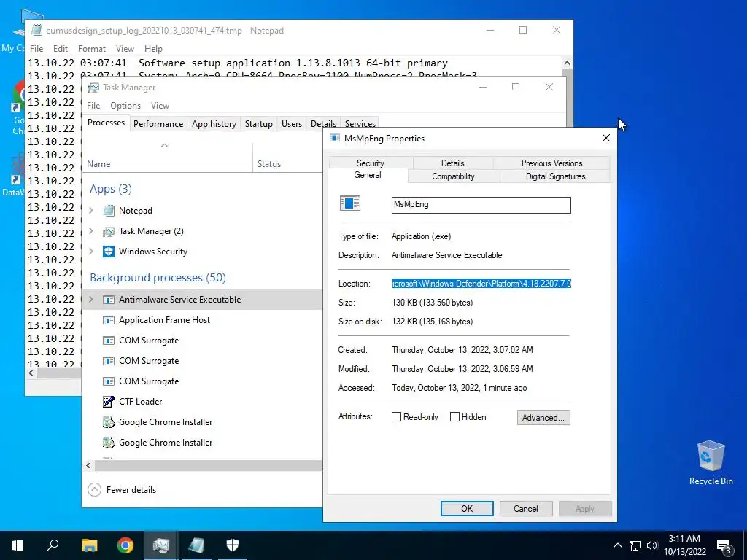
Task: Open Windows Security from the taskbar
Action: pos(233,545)
